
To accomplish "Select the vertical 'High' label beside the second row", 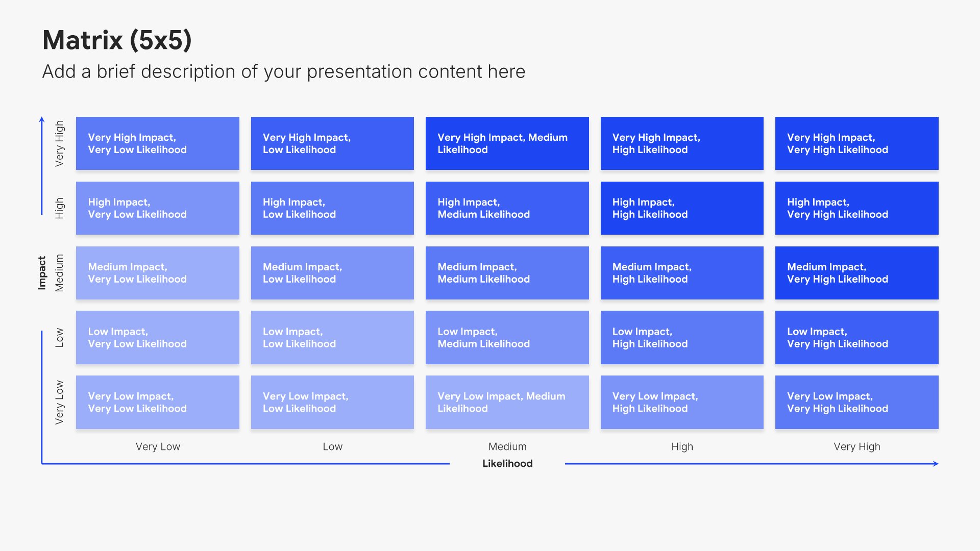I will tap(60, 208).
